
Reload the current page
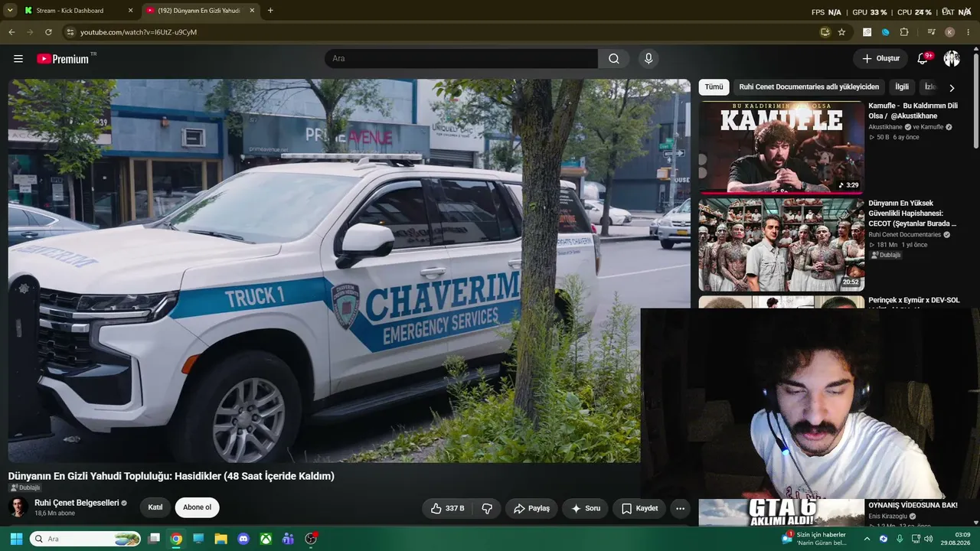click(48, 32)
